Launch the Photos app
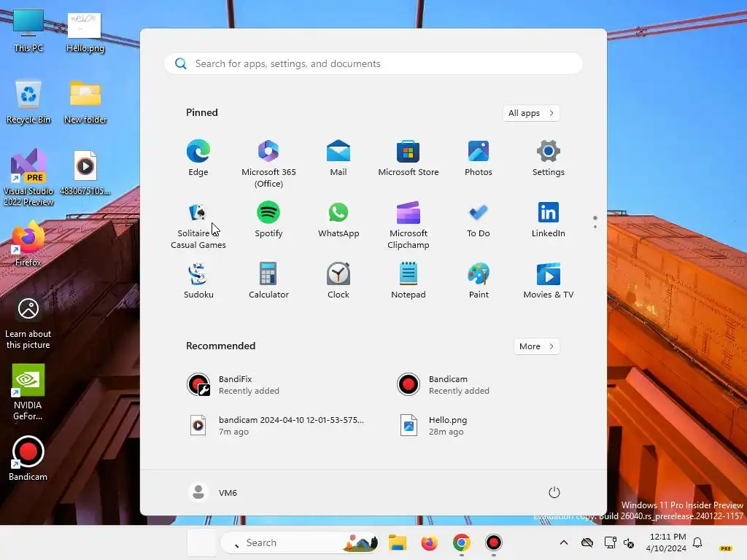Screen dimensions: 747x560 click(x=479, y=158)
